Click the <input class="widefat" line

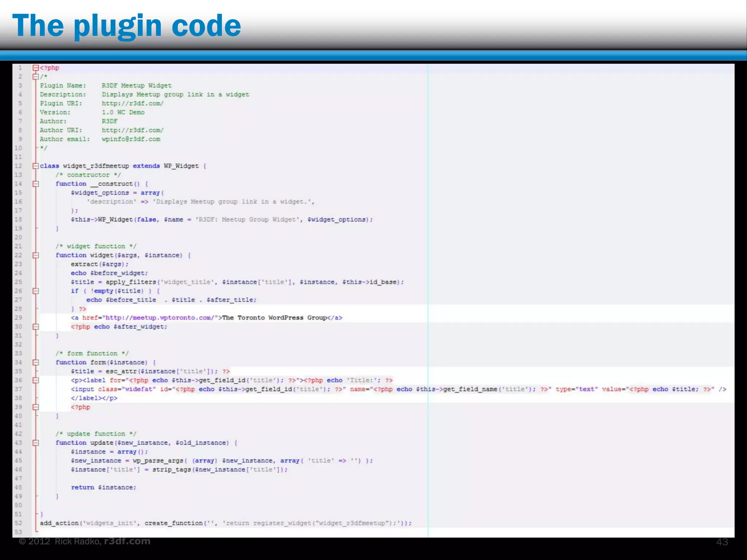coord(399,389)
